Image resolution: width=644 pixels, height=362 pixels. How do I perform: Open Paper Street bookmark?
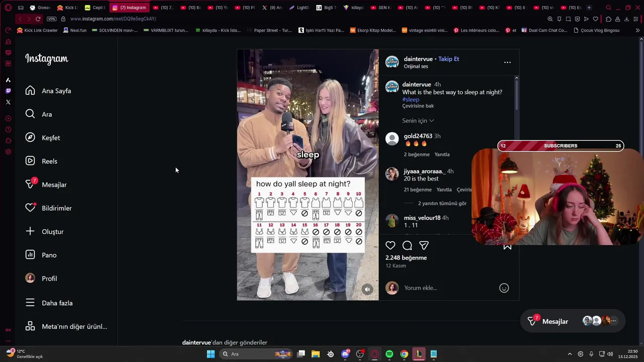pos(269,30)
